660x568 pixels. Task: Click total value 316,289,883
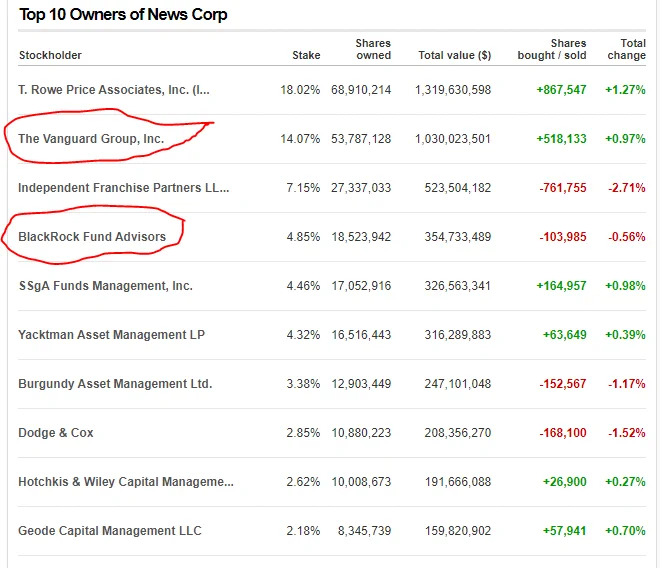[458, 335]
